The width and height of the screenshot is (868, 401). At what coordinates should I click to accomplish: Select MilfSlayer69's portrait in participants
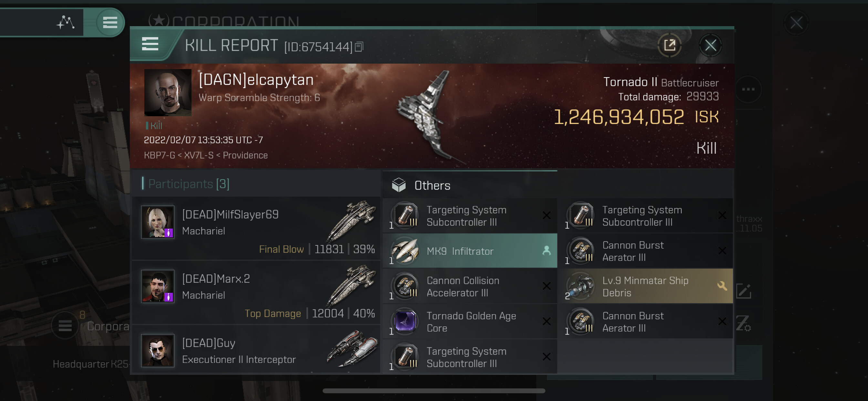coord(158,222)
